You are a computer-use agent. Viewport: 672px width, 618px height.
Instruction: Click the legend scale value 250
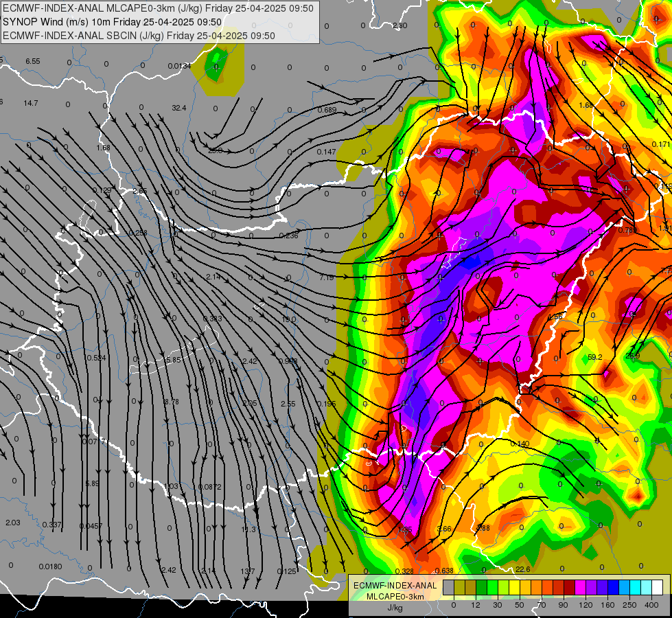[629, 605]
